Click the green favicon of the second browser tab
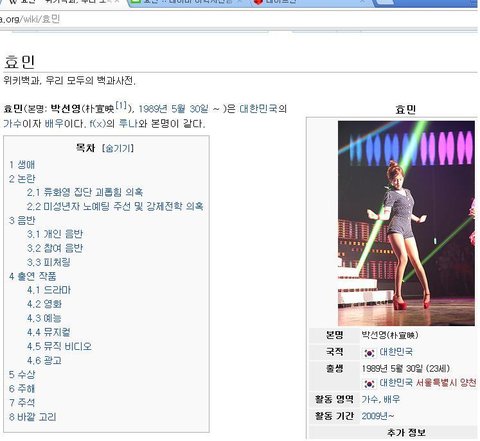The image size is (480, 441). (135, 1)
